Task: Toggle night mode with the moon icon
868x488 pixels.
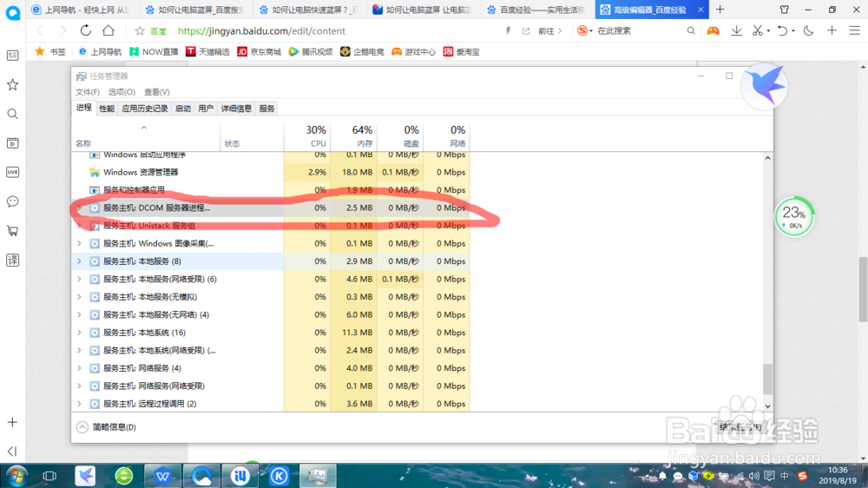Action: [x=808, y=31]
